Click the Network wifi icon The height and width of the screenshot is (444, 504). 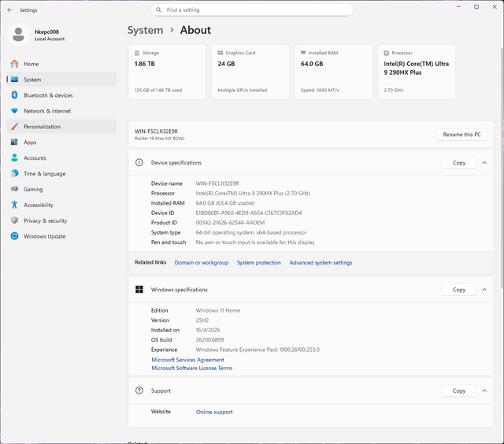[14, 111]
